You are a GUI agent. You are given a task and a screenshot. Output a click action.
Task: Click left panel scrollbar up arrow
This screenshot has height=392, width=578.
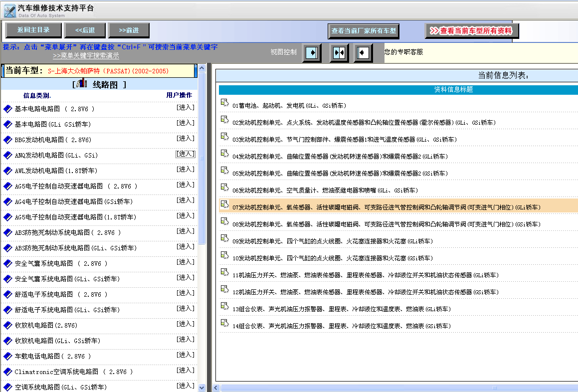pos(201,68)
